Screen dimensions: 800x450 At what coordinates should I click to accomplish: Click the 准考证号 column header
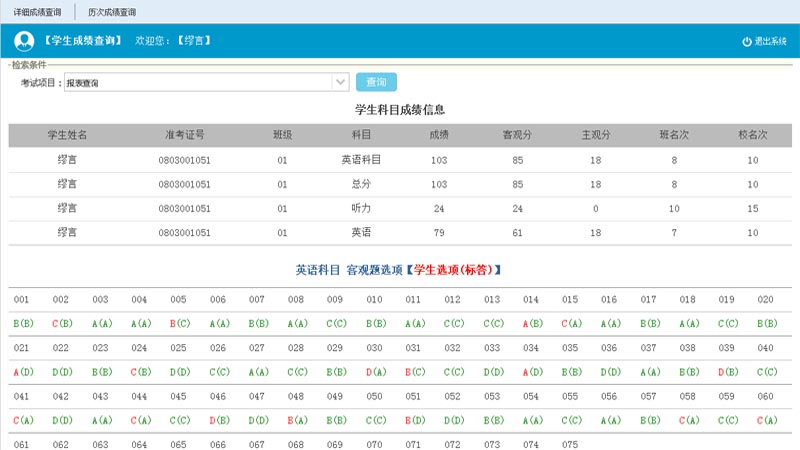(x=184, y=134)
